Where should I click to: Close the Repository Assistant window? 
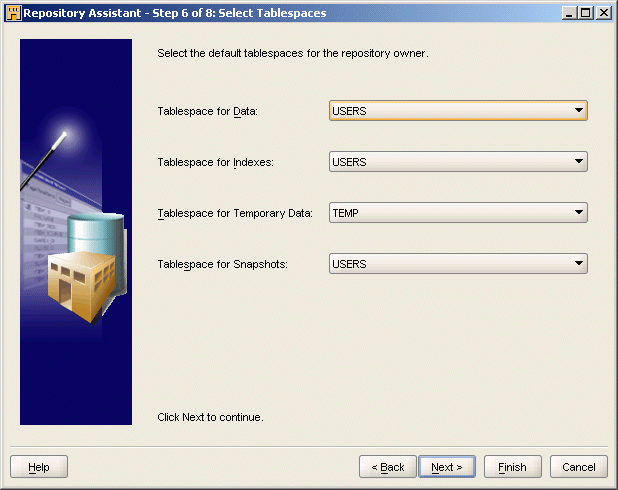(604, 13)
